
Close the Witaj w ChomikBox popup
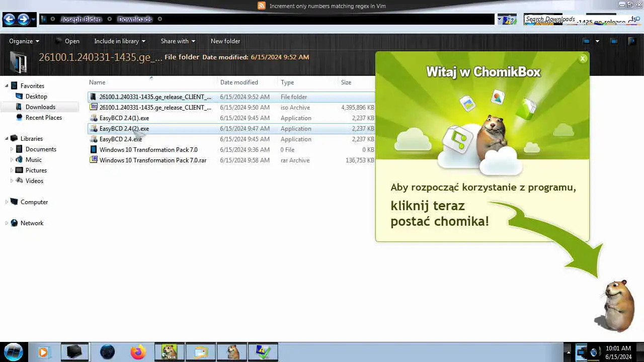click(x=583, y=59)
